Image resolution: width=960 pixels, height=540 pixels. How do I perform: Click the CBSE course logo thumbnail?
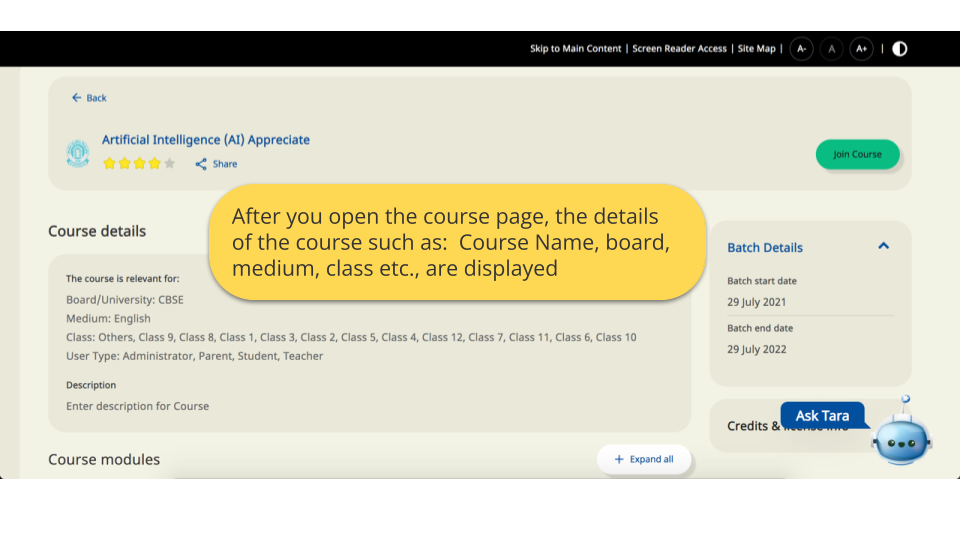tap(78, 153)
